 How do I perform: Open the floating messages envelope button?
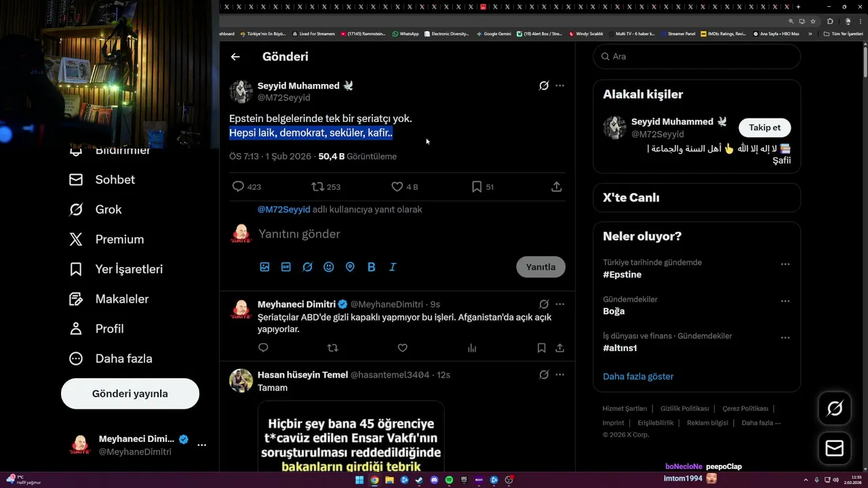pos(835,449)
